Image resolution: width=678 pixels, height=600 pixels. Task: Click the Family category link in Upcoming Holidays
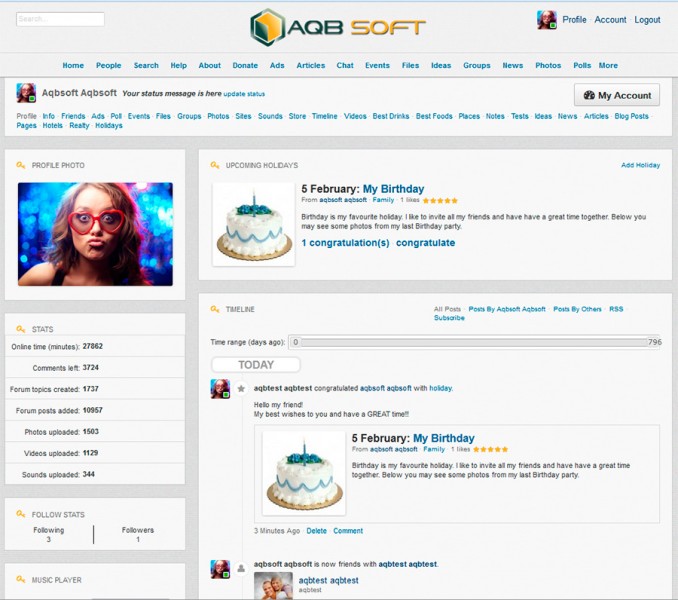point(383,200)
